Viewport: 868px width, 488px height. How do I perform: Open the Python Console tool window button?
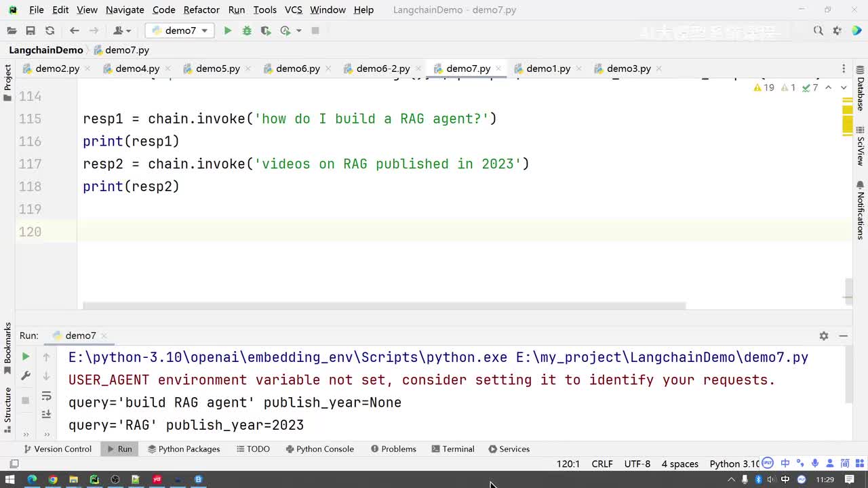[320, 449]
